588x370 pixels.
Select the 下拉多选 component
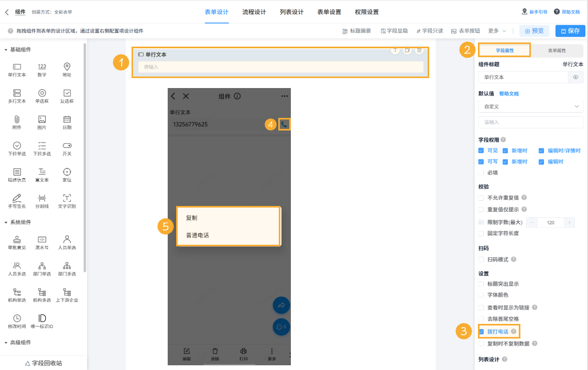42,148
